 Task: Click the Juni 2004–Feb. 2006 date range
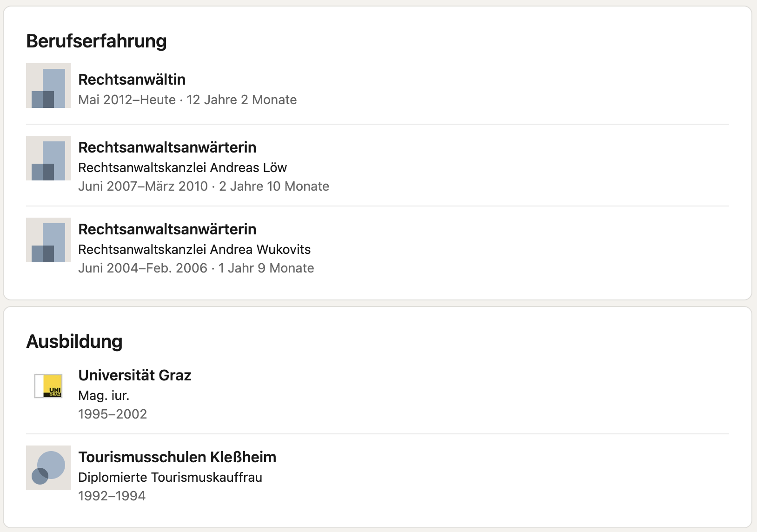[143, 268]
